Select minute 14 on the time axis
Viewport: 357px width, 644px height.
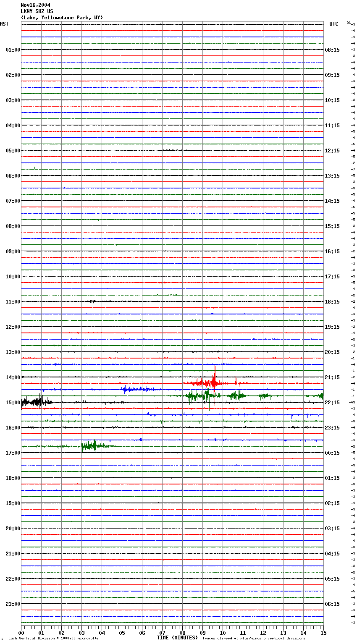coord(303,633)
